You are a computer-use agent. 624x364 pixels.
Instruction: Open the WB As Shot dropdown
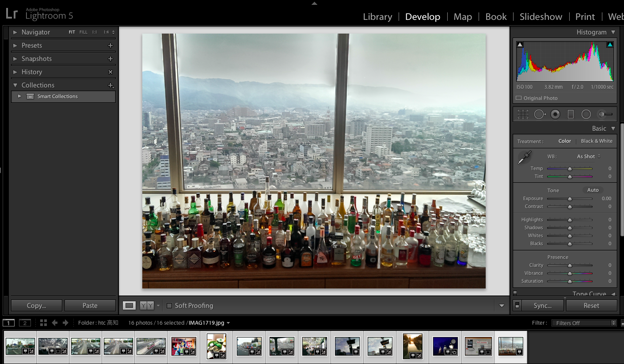589,156
